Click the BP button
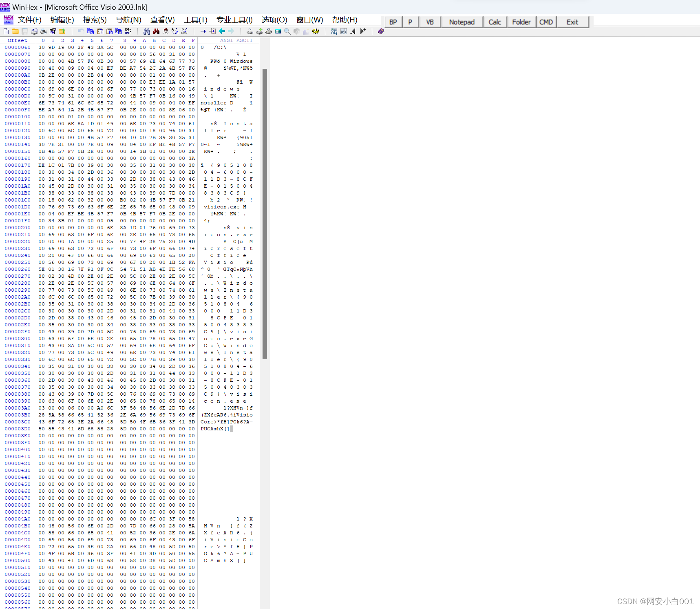This screenshot has width=700, height=609. click(393, 22)
